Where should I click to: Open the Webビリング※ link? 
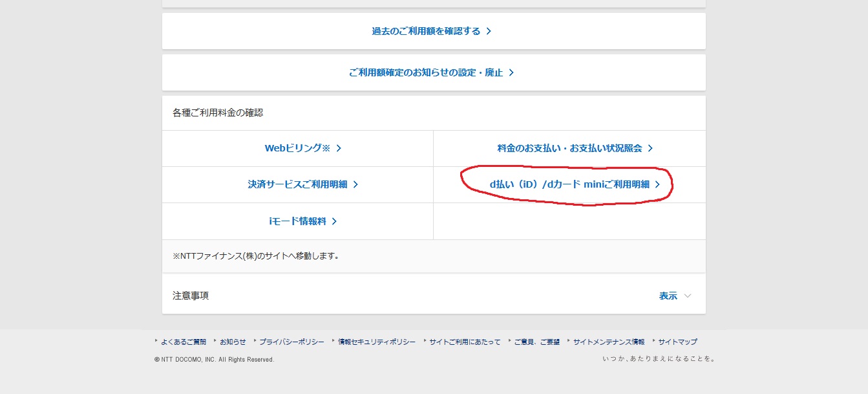point(303,148)
